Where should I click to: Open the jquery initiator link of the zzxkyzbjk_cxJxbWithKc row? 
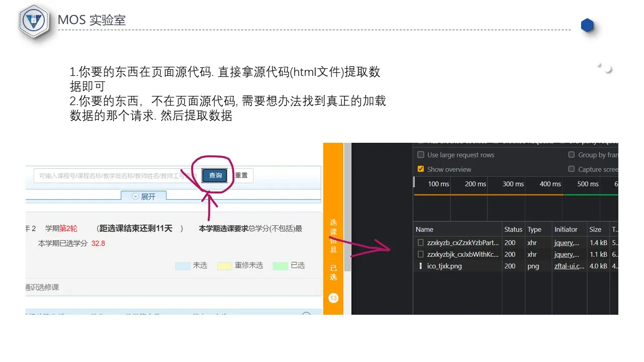point(567,254)
